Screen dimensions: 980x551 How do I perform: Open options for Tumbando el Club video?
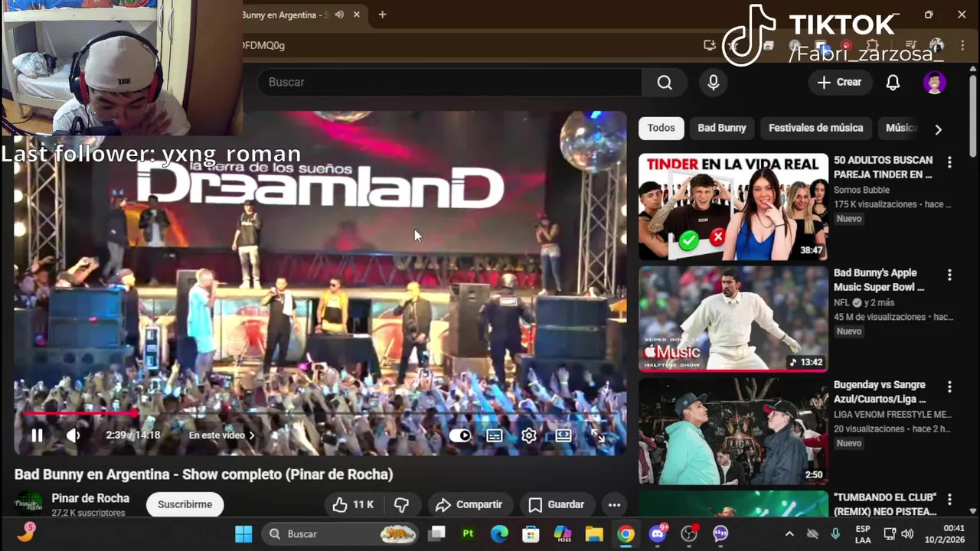[x=949, y=500]
